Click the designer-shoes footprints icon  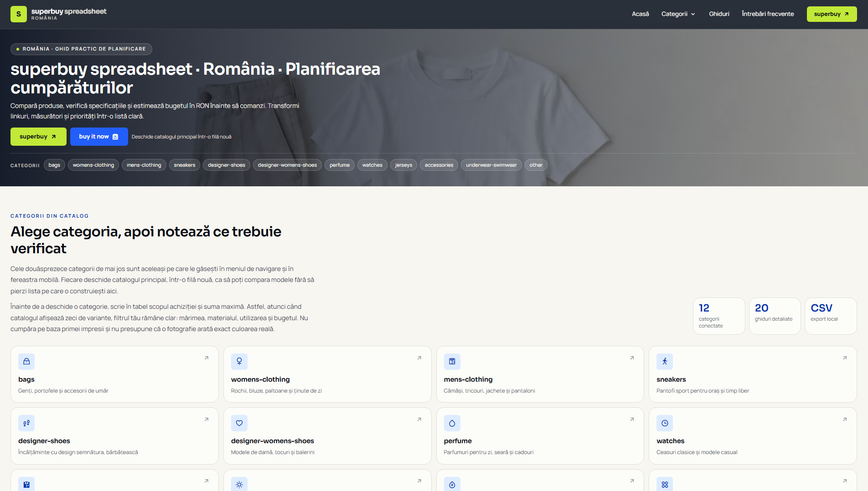tap(26, 423)
